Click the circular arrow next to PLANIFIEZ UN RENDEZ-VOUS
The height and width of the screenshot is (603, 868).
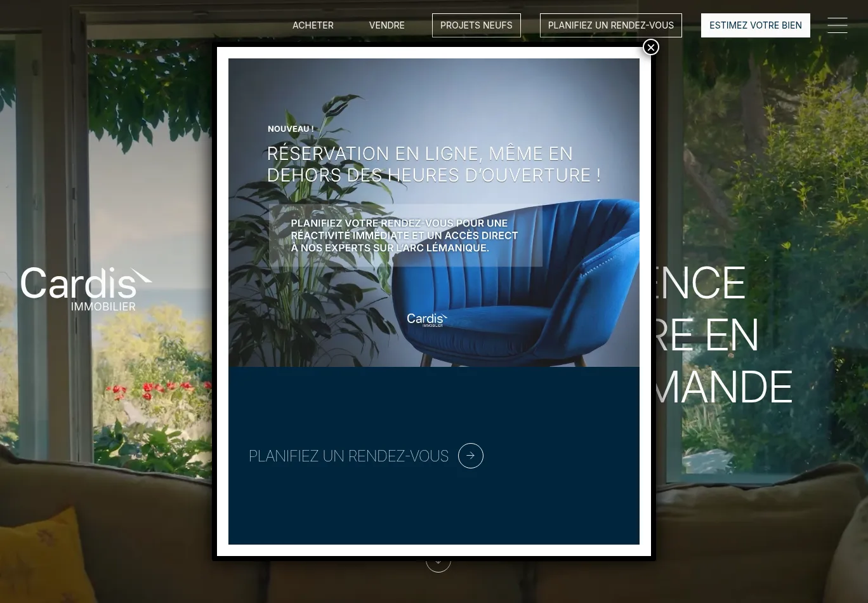pyautogui.click(x=470, y=456)
